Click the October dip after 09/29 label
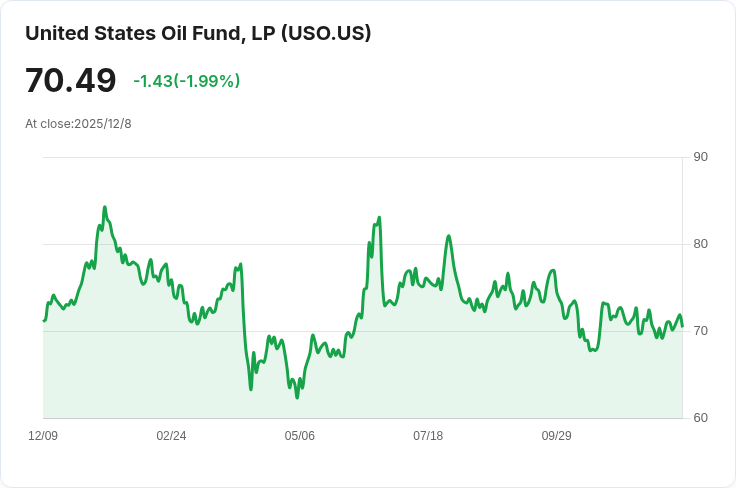The image size is (736, 488). tap(592, 350)
